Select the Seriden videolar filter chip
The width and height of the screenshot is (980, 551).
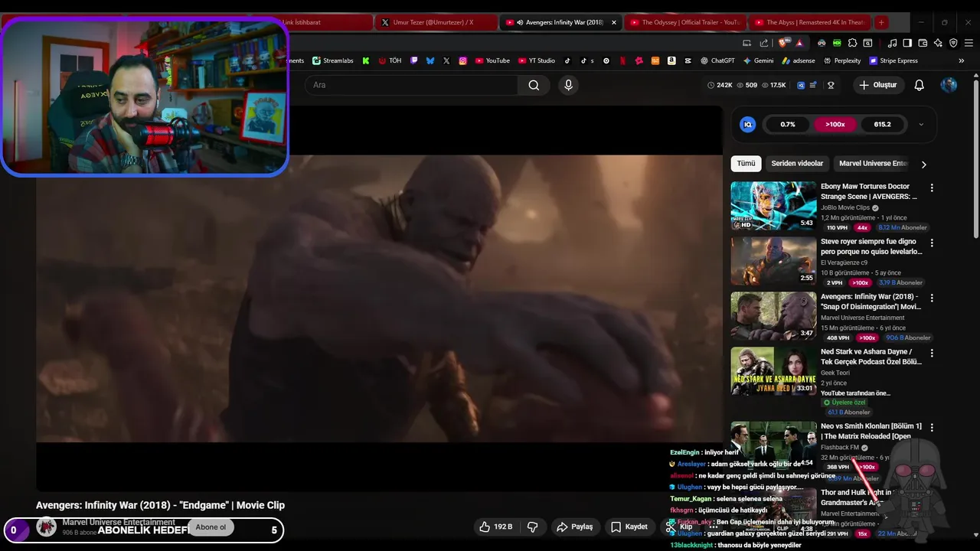(797, 163)
